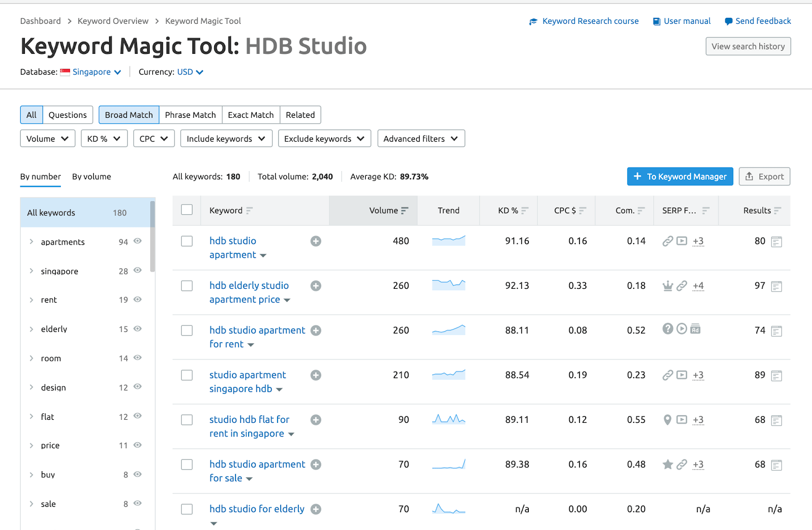
Task: Open SERP results page icon for 89 results row
Action: [x=776, y=376]
